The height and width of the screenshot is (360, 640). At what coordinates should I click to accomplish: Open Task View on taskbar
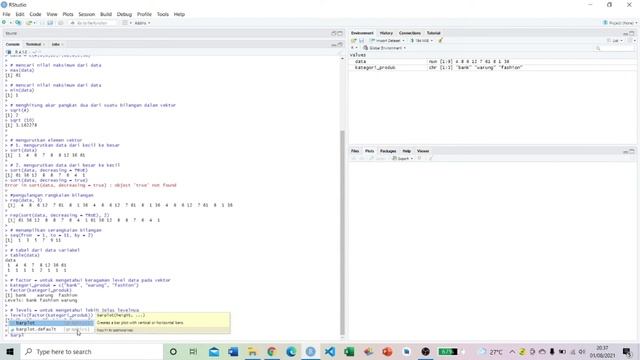pyautogui.click(x=193, y=351)
